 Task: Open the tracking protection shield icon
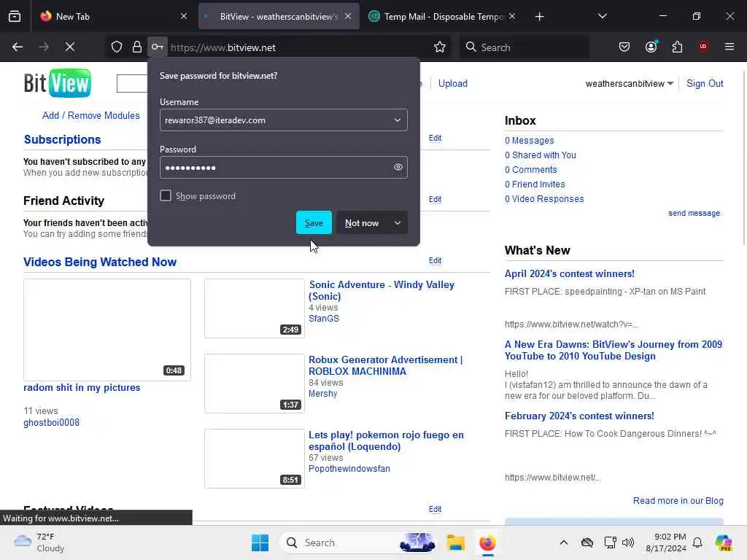tap(117, 47)
